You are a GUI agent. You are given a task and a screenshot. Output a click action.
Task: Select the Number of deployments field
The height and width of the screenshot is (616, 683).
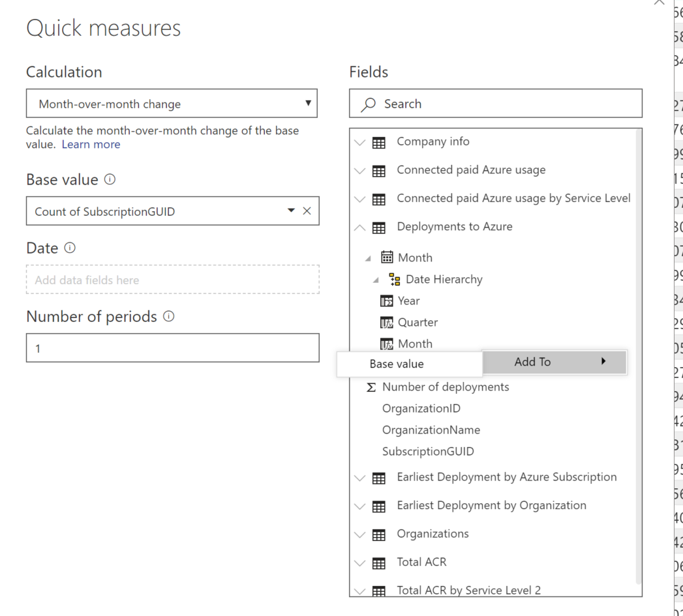click(446, 387)
